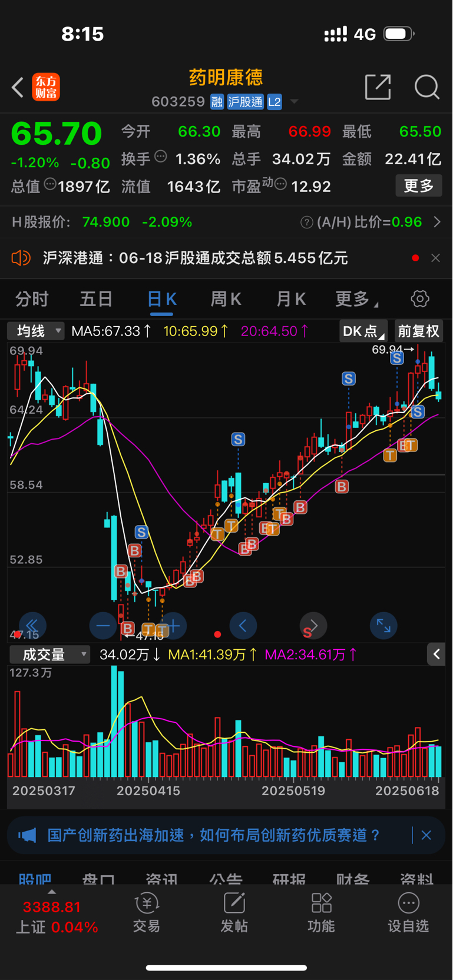Open 沪深港通 turnover news item

pyautogui.click(x=196, y=258)
